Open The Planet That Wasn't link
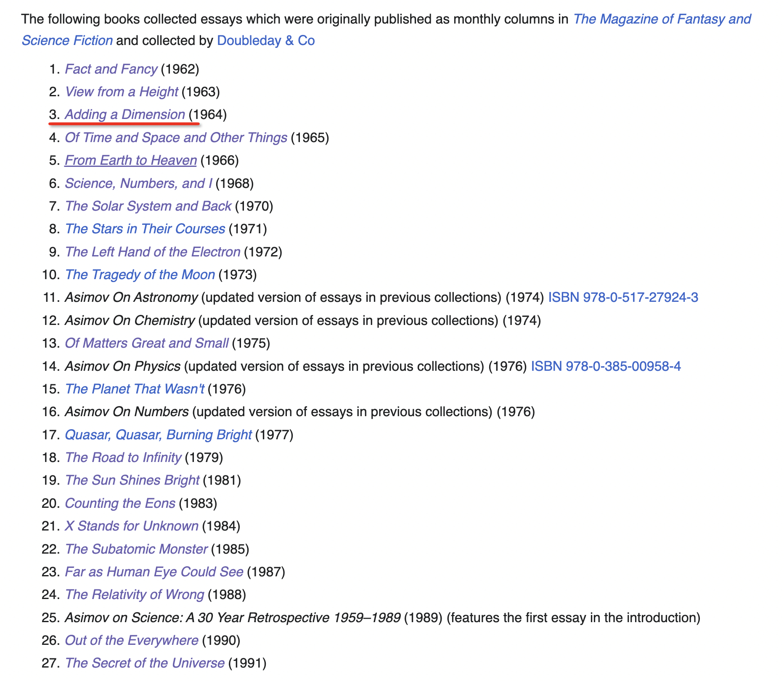This screenshot has height=681, width=784. [135, 389]
